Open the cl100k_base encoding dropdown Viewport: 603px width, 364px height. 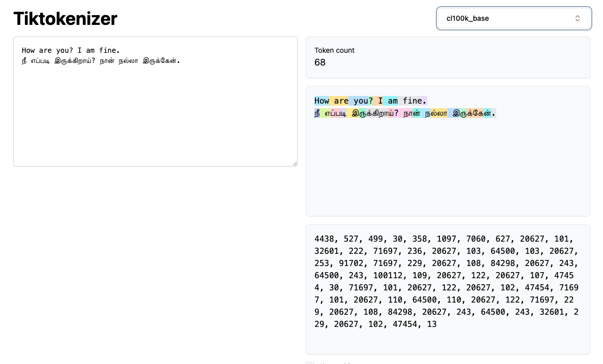coord(514,18)
